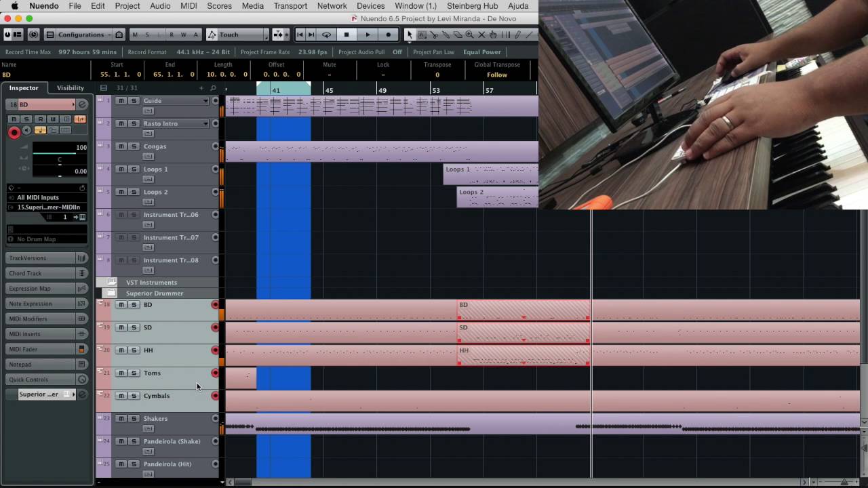The width and height of the screenshot is (868, 488).
Task: Mute the Cymbals track
Action: 121,396
